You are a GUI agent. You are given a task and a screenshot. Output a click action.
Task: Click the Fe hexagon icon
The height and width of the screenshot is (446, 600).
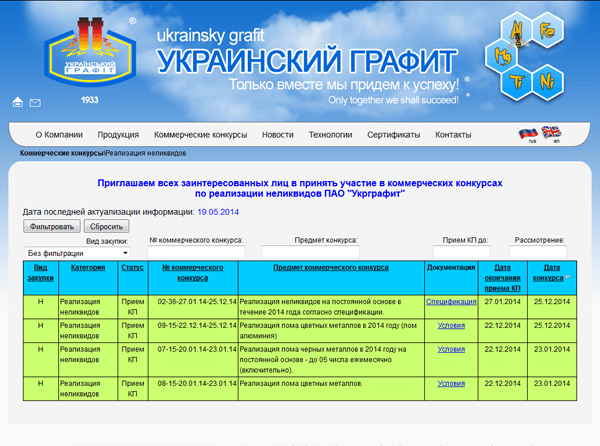(547, 31)
